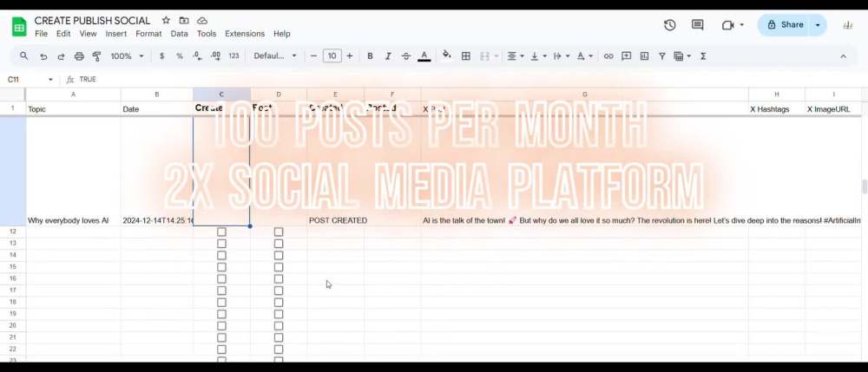Decrease font size with minus button
Image resolution: width=868 pixels, height=372 pixels.
click(313, 55)
